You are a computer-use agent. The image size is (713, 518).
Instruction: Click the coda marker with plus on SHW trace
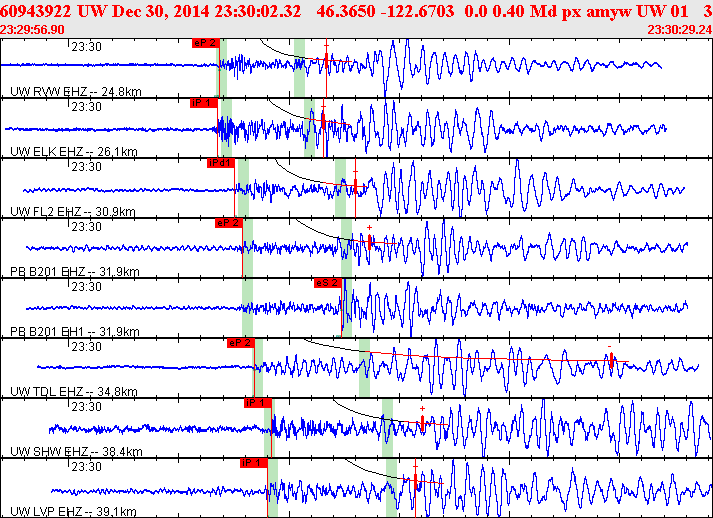(422, 423)
